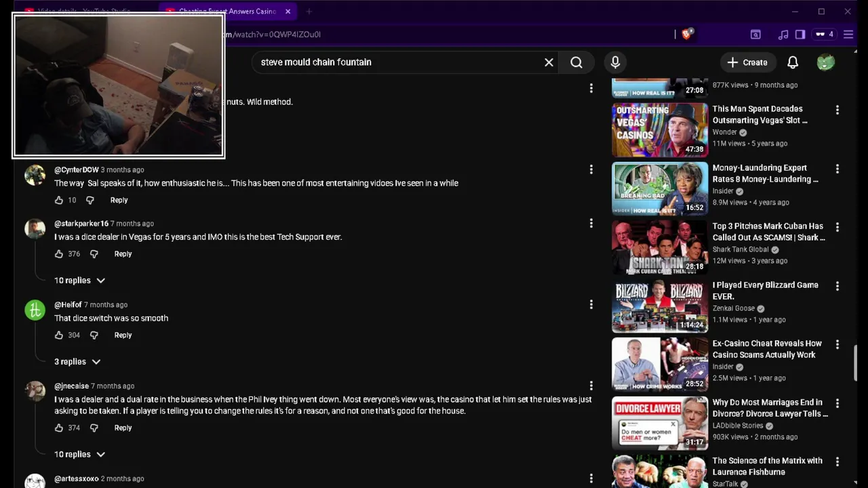The width and height of the screenshot is (868, 488).
Task: Open the browser hamburger menu
Action: click(848, 35)
